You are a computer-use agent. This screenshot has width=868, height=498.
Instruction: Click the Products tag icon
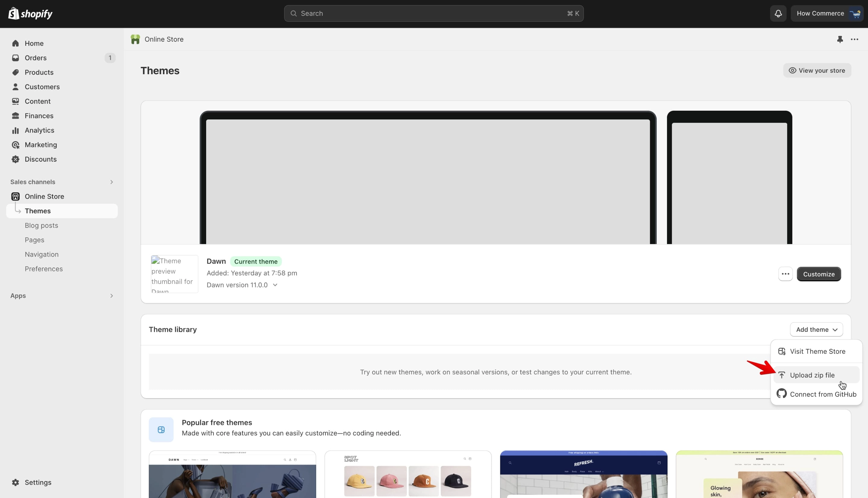(15, 72)
